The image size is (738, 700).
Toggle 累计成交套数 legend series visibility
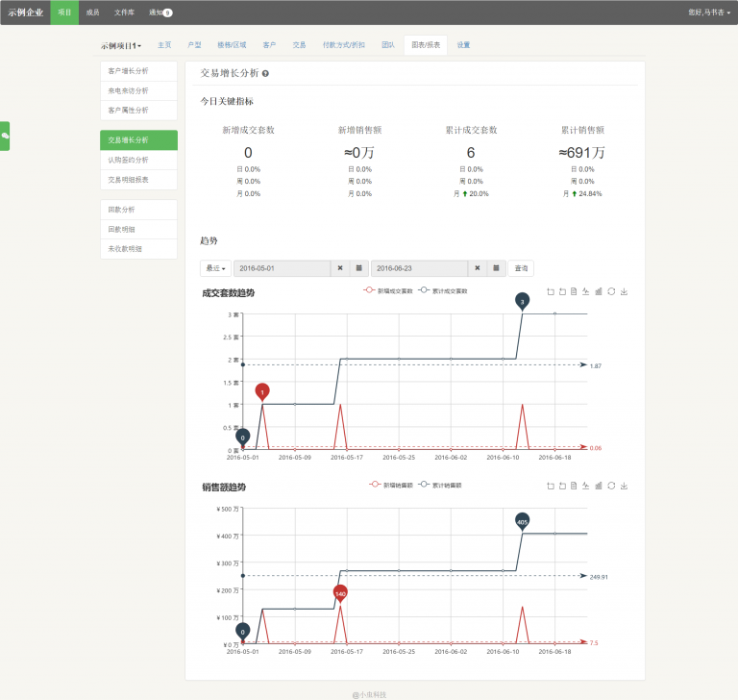pos(443,290)
